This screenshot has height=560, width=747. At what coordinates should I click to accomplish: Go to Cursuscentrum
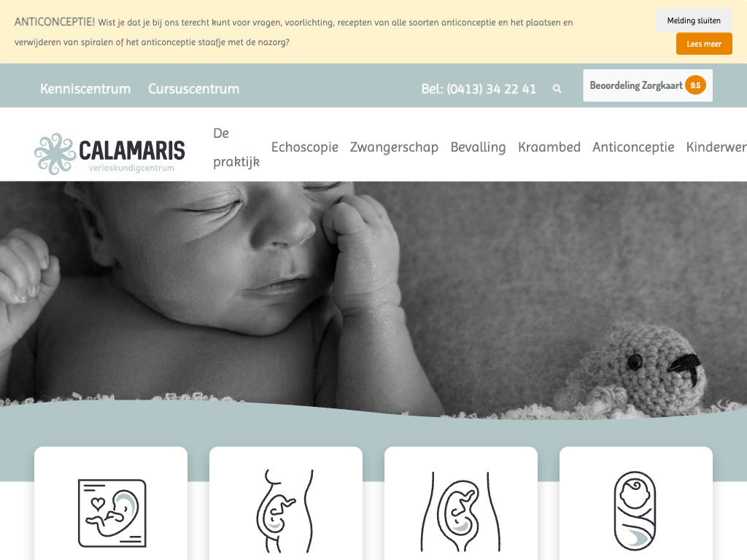pyautogui.click(x=194, y=88)
